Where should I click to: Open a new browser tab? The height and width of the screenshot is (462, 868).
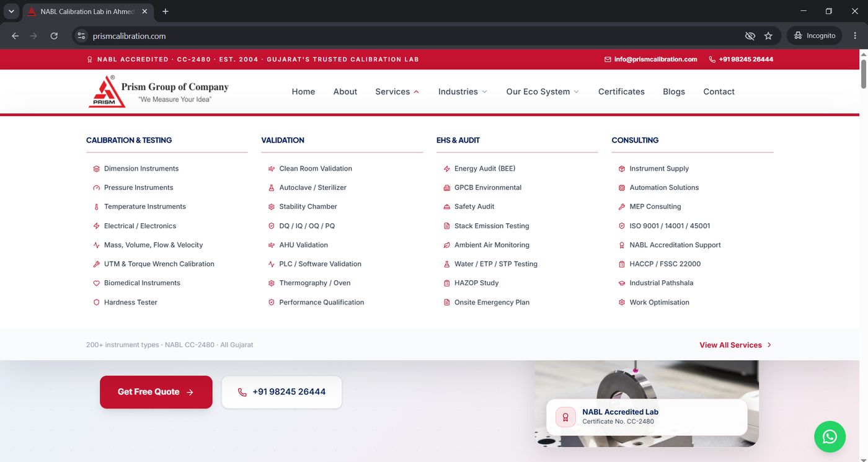(166, 11)
